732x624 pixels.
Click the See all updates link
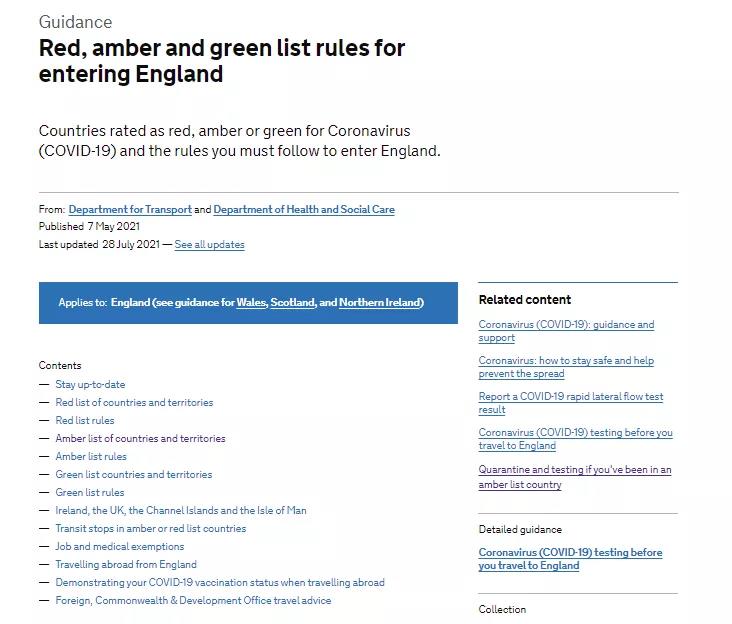(210, 245)
